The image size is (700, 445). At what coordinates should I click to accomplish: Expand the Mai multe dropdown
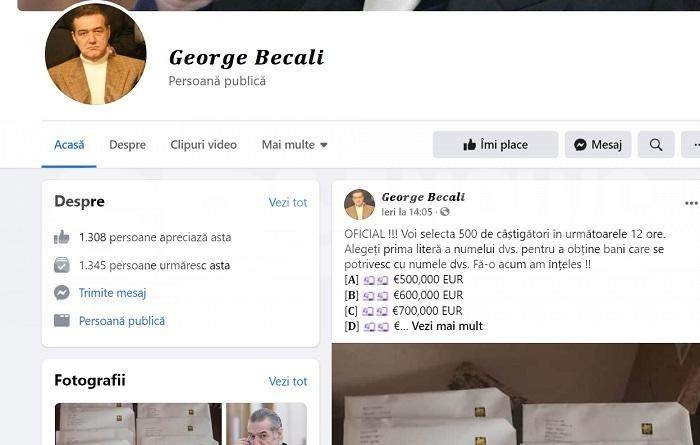[295, 145]
